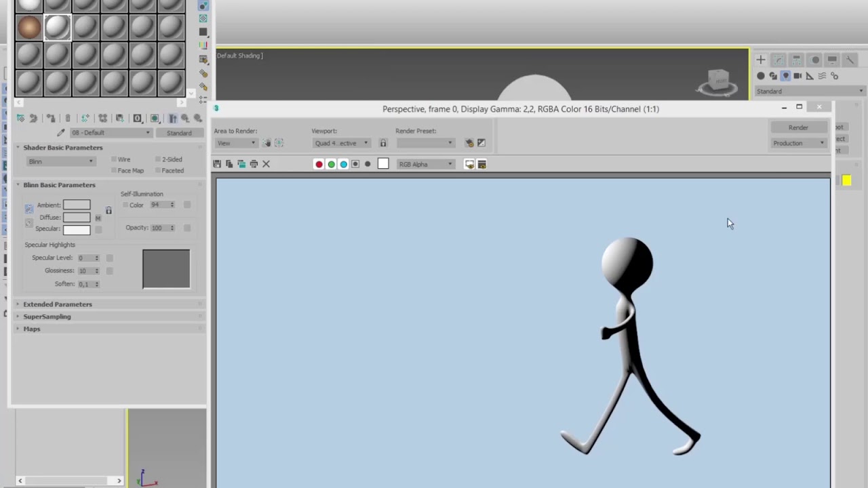Select the Helpers category icon

pos(810,76)
